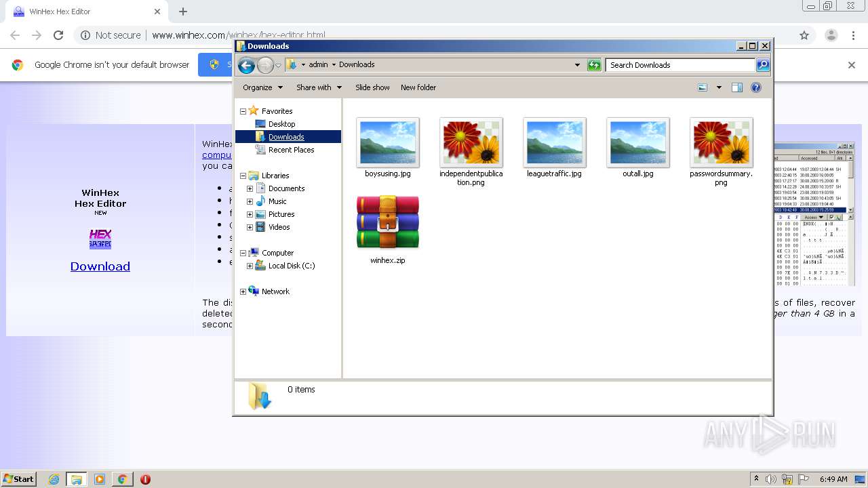Click the Chrome back button
The height and width of the screenshot is (488, 868).
(15, 35)
